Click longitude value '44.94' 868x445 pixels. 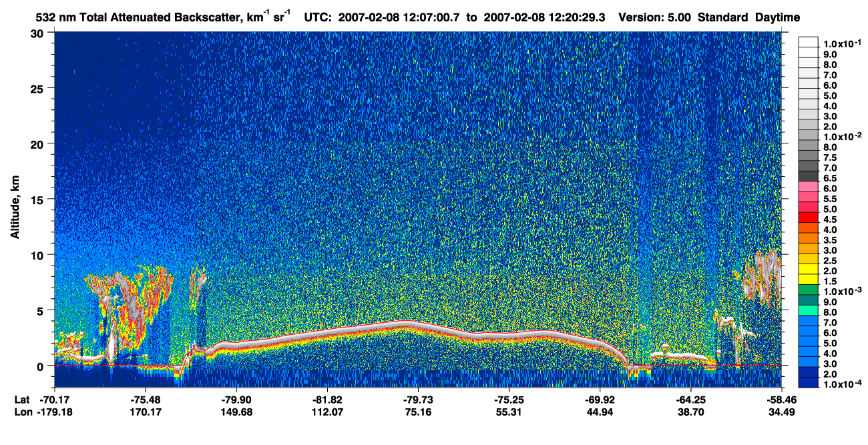click(600, 412)
